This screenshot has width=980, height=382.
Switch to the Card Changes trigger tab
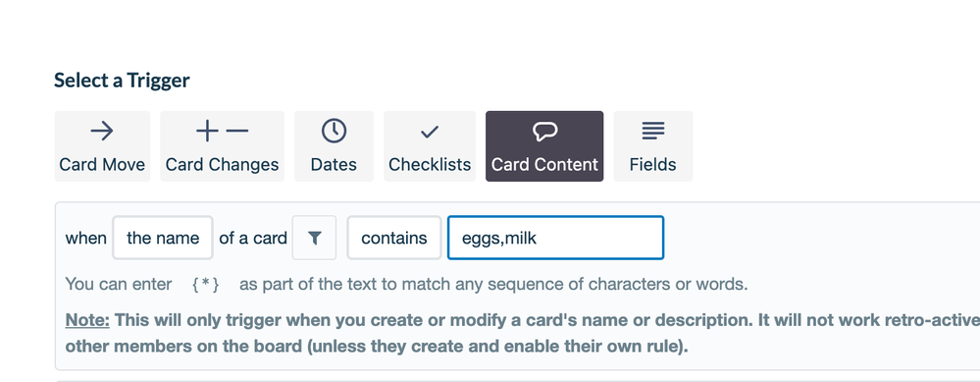pos(222,146)
